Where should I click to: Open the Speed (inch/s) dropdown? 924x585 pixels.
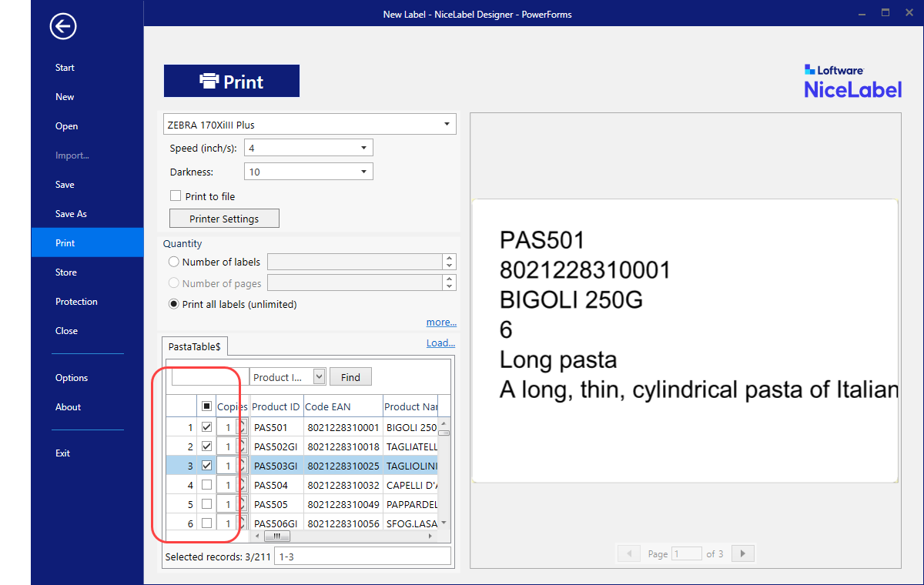click(309, 148)
